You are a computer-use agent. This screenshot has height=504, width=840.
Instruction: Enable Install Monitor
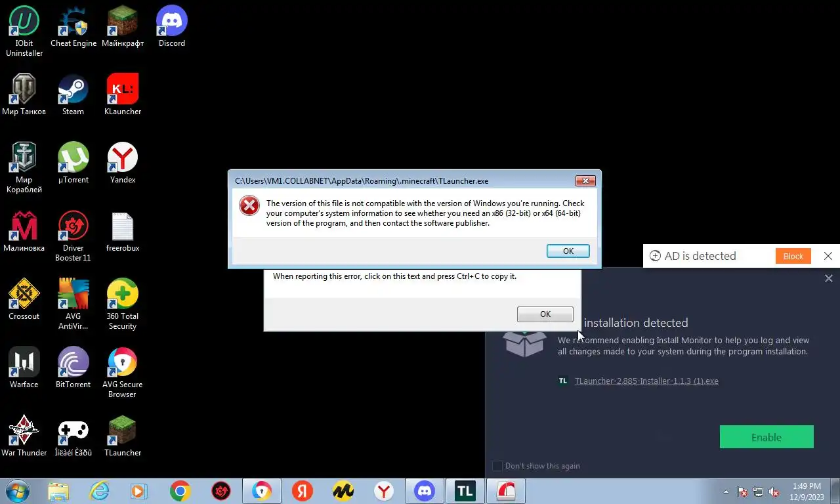click(x=766, y=437)
